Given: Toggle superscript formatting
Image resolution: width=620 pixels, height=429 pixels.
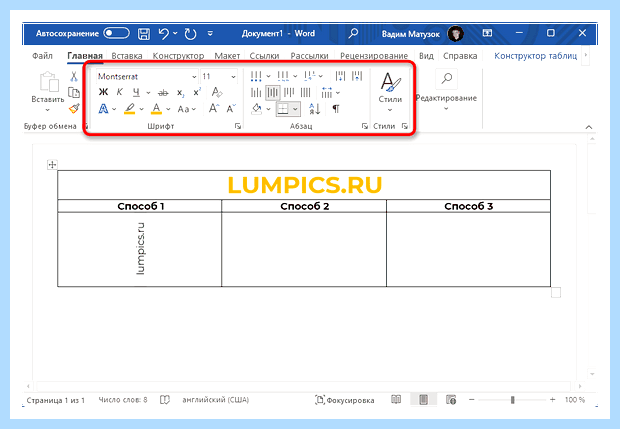Looking at the screenshot, I should pos(197,92).
